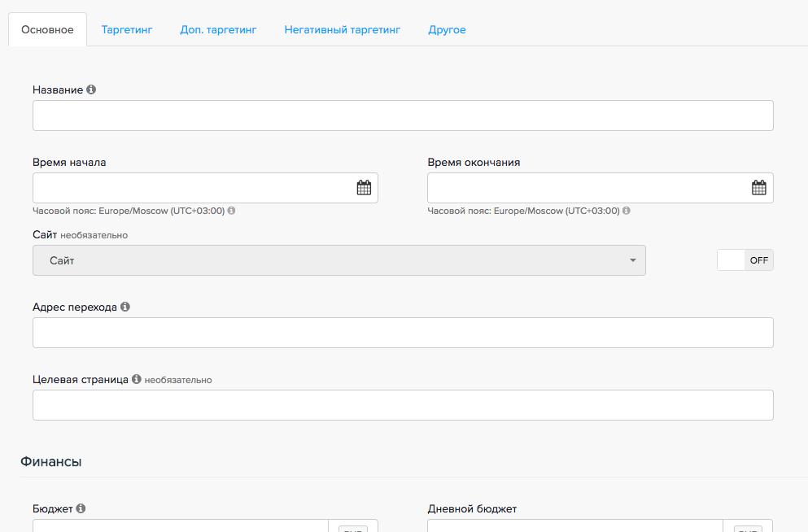Click the info icon next to Название
The image size is (808, 532).
pos(91,89)
